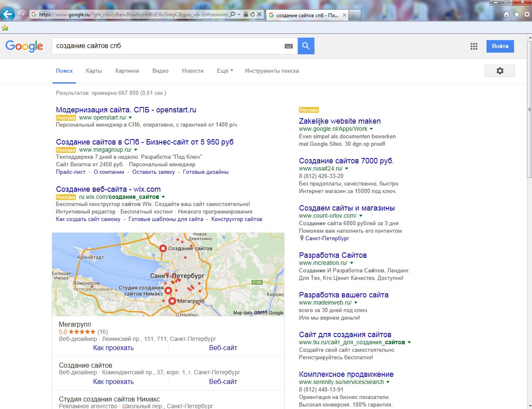Click into the Google search input field

click(x=167, y=46)
